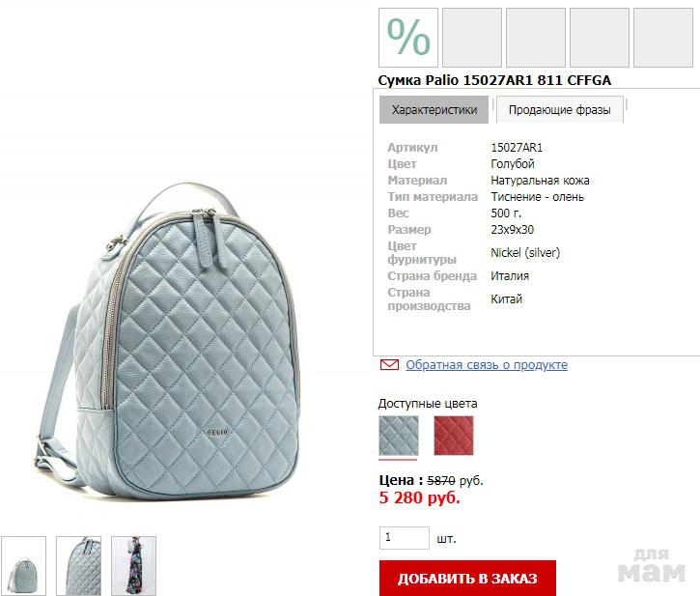Open the model wearing backpack thumbnail
The image size is (700, 596).
point(133,566)
